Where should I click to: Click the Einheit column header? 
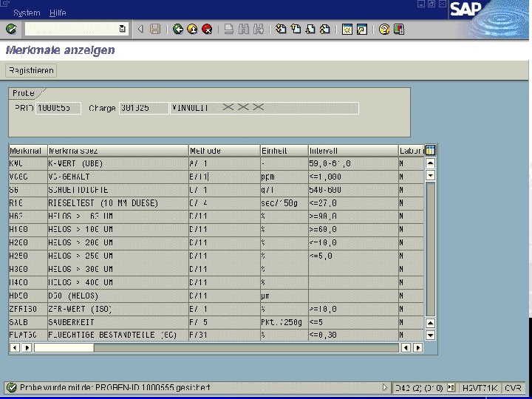pyautogui.click(x=284, y=150)
